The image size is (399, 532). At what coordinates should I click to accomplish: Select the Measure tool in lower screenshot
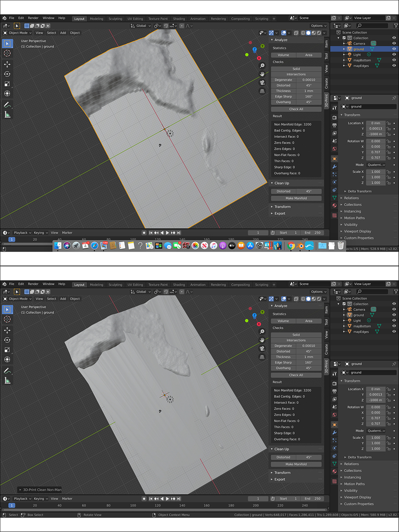tap(7, 381)
